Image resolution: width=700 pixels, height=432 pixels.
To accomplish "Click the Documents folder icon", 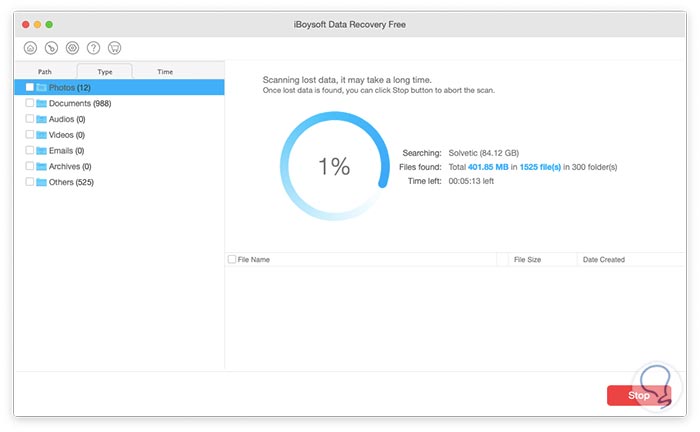I will (x=42, y=103).
